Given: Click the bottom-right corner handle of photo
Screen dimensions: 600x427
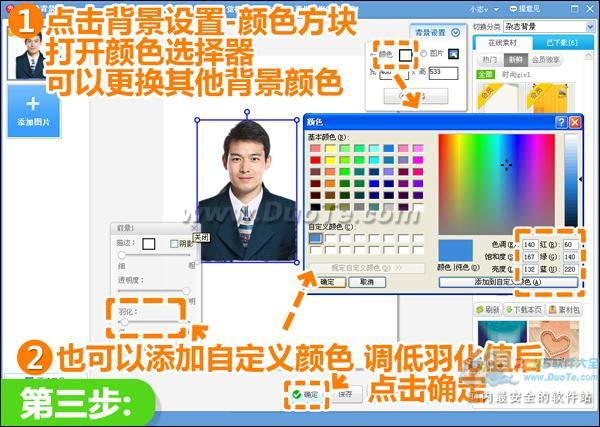Looking at the screenshot, I should tap(297, 262).
